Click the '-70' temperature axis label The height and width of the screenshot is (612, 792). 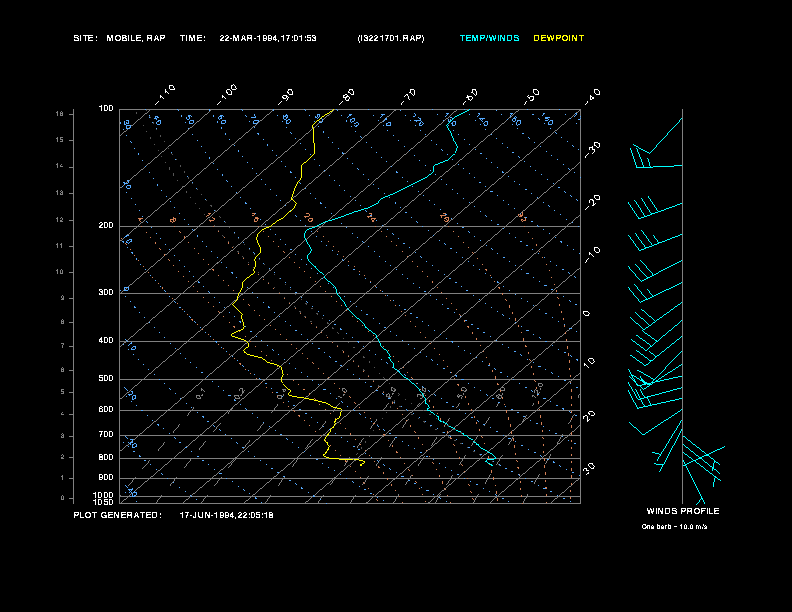coord(408,96)
